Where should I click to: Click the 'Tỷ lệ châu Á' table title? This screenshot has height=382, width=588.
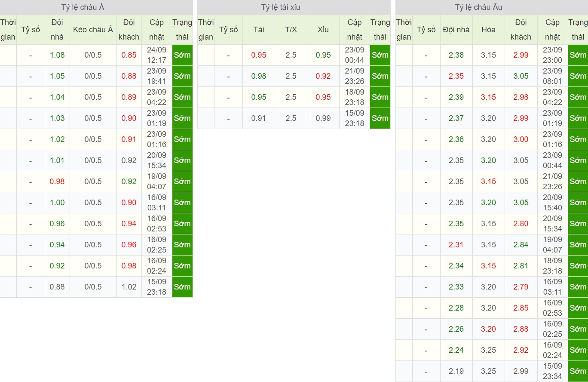click(x=83, y=7)
